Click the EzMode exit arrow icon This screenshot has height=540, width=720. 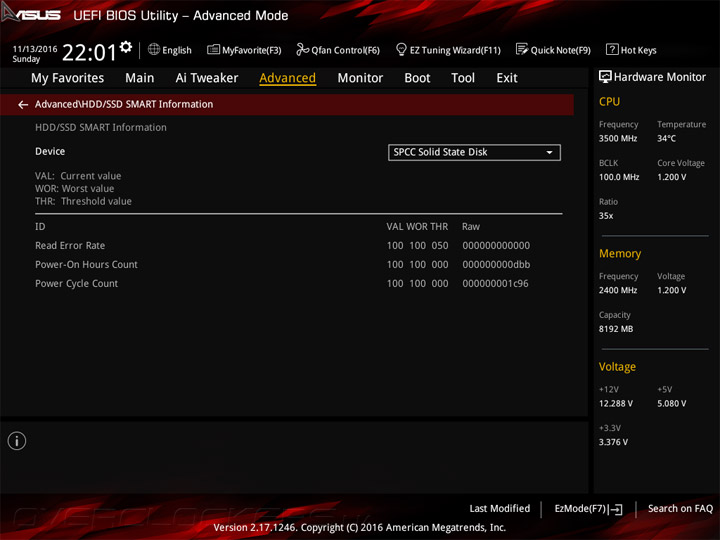tap(616, 509)
